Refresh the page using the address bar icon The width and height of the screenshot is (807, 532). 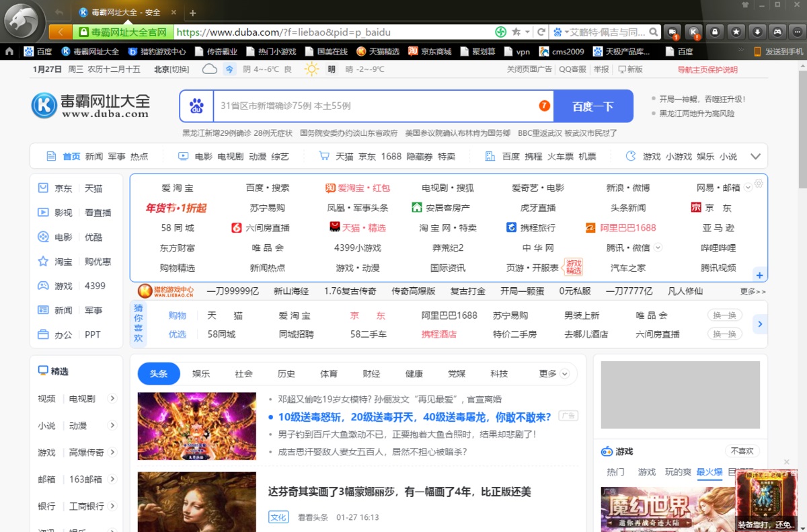click(x=541, y=32)
